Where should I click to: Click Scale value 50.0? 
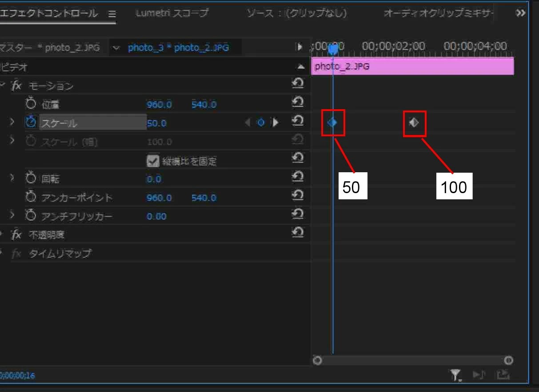coord(156,123)
